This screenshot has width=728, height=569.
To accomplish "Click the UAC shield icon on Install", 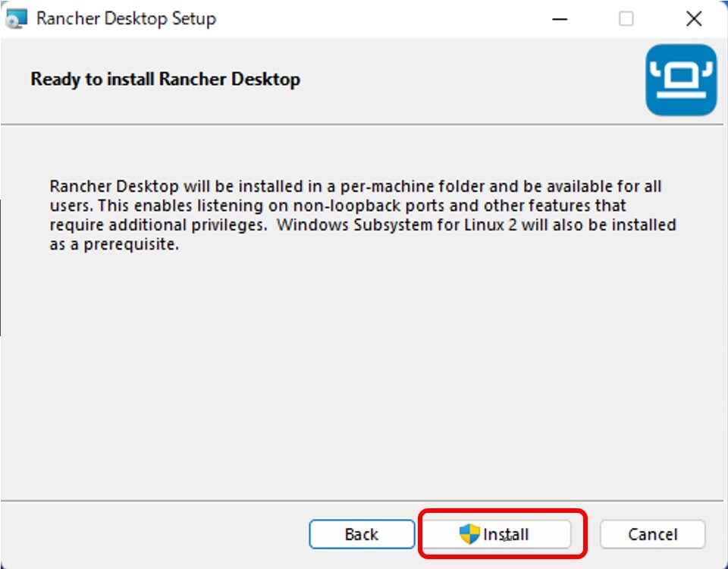I will point(469,534).
